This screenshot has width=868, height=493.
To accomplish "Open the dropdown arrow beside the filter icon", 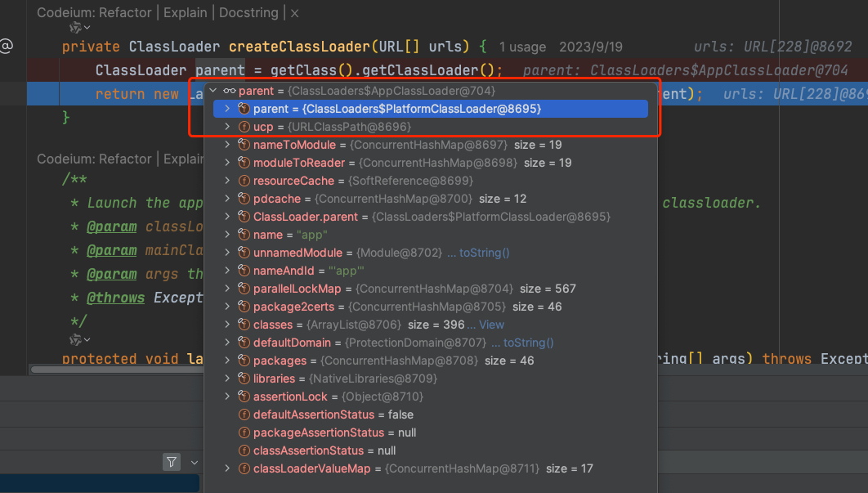I will (194, 462).
